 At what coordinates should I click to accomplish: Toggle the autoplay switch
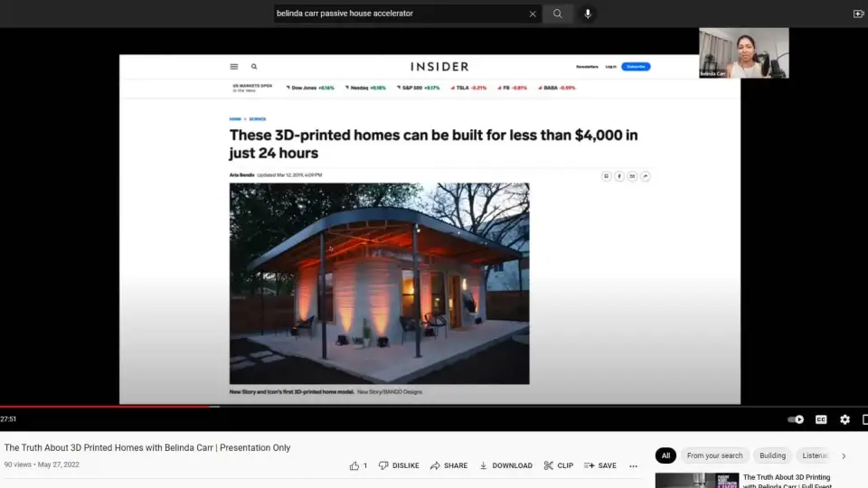796,419
